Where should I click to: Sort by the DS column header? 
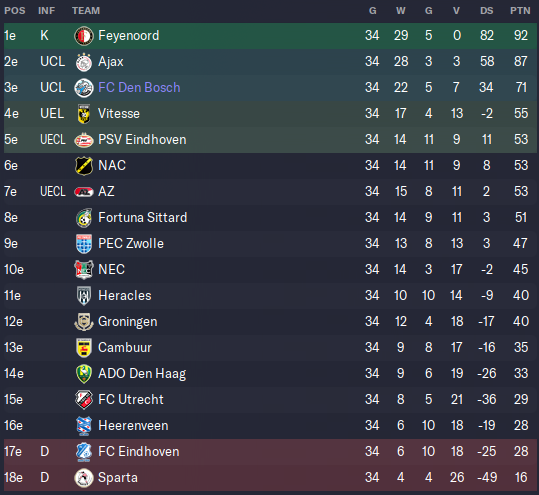(486, 11)
